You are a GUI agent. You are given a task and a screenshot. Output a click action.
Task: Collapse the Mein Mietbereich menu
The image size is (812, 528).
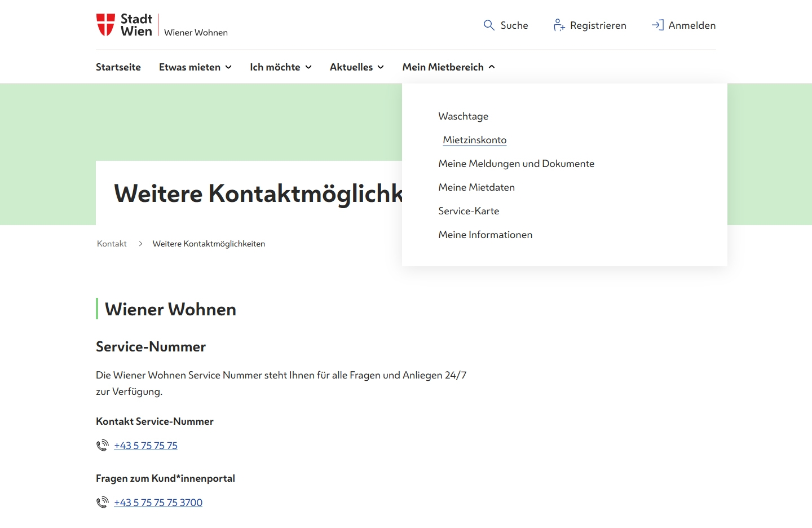click(449, 67)
